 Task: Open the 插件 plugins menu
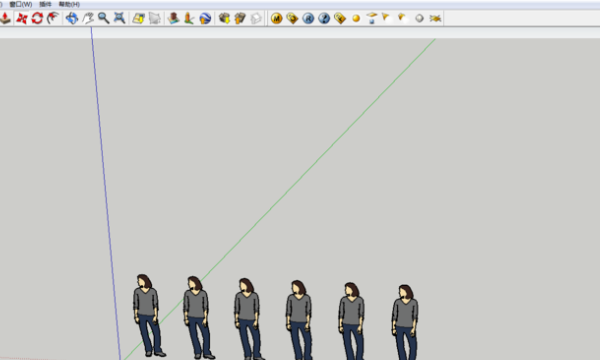45,4
